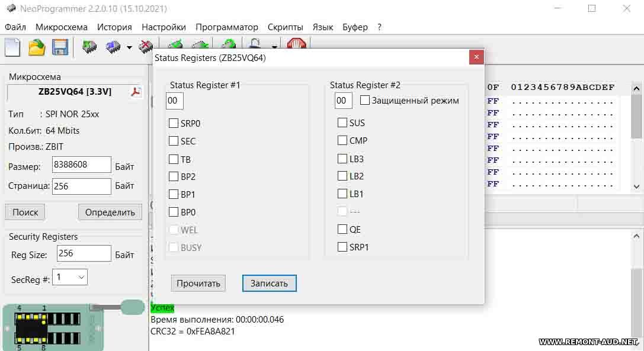Open the Файл menu
This screenshot has width=644, height=351.
point(15,27)
